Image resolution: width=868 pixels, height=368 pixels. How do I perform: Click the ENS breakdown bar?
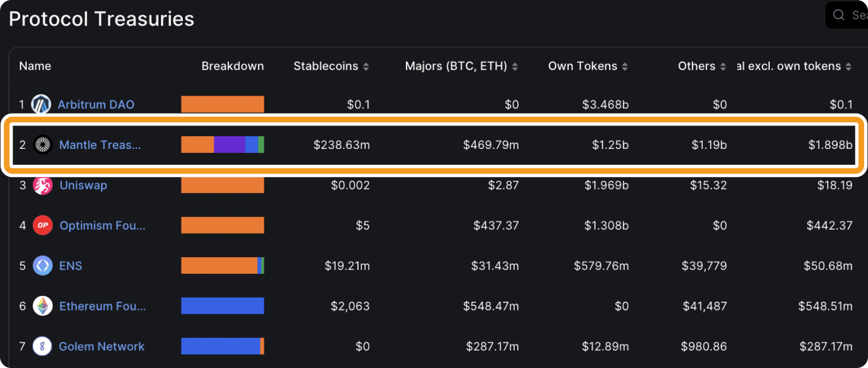[222, 266]
